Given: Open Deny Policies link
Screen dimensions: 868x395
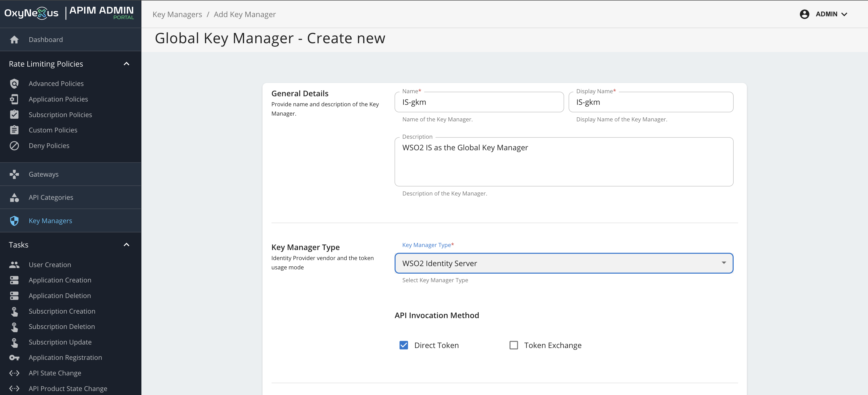Looking at the screenshot, I should pos(49,145).
